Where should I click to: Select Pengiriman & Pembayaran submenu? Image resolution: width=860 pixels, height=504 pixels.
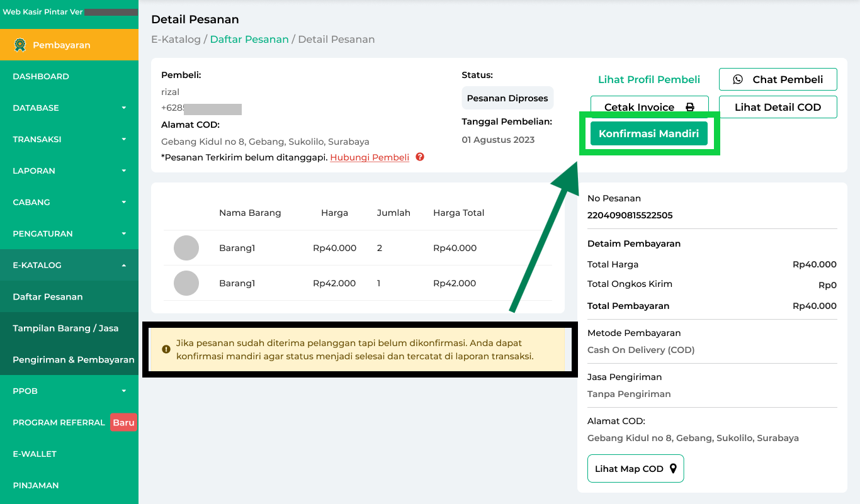click(x=73, y=359)
